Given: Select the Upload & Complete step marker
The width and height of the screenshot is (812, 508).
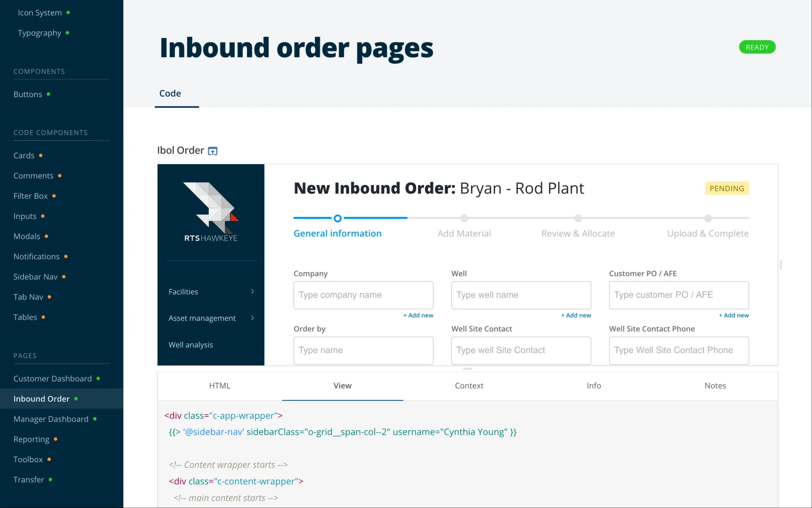Looking at the screenshot, I should 708,218.
